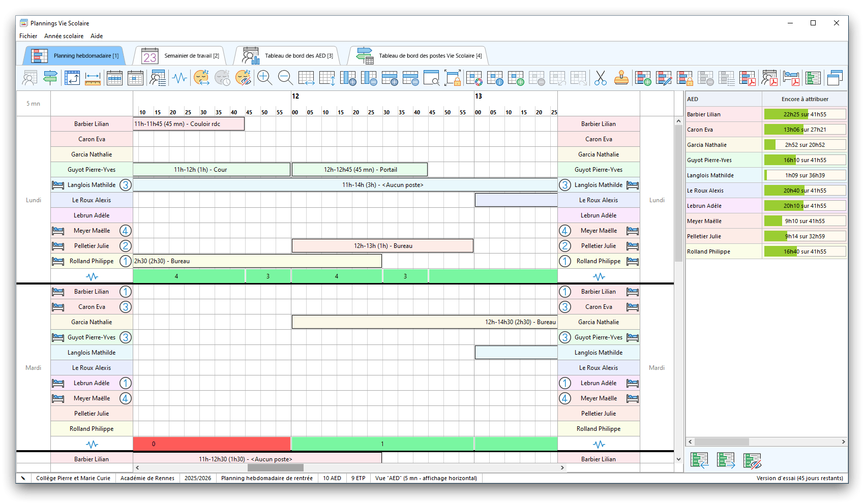Click the right arrow of the dashboard horizontal scrollbar
864x504 pixels.
pyautogui.click(x=843, y=442)
